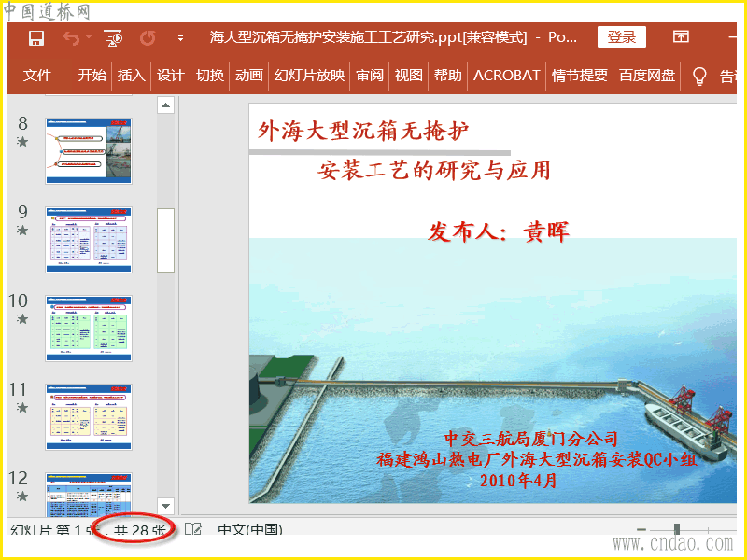Click the zoom slider handle

pyautogui.click(x=676, y=529)
